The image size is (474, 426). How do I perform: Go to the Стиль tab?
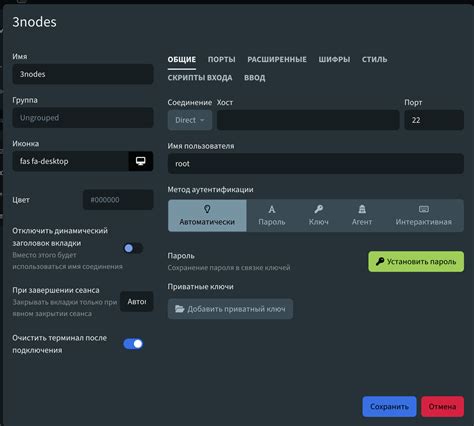click(375, 60)
